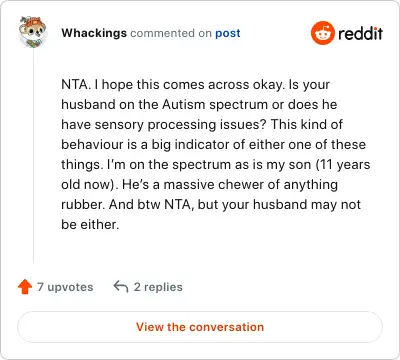Click the opening line starting "NTA. I hope"

pos(195,85)
